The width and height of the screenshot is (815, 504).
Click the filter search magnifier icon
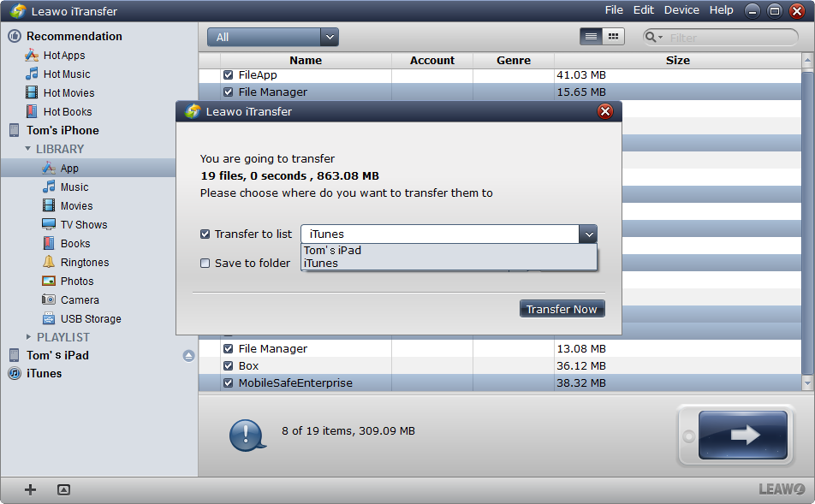tap(651, 37)
